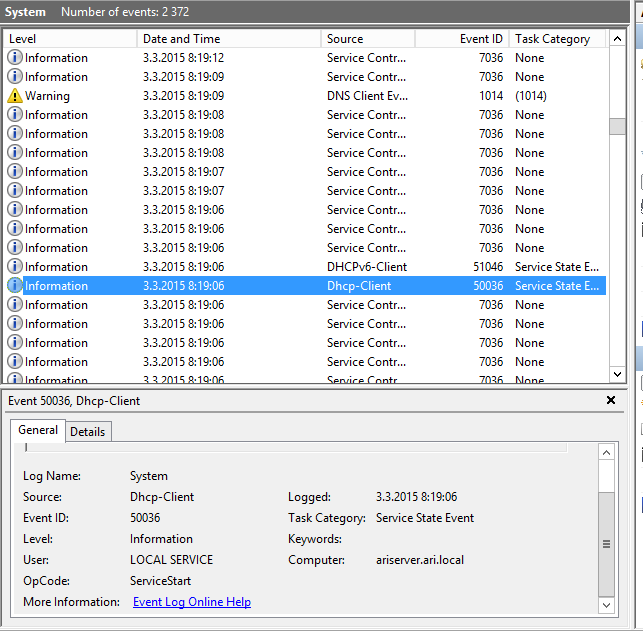The height and width of the screenshot is (632, 643).
Task: Click the Warning icon of the DNS Client row
Action: [15, 96]
